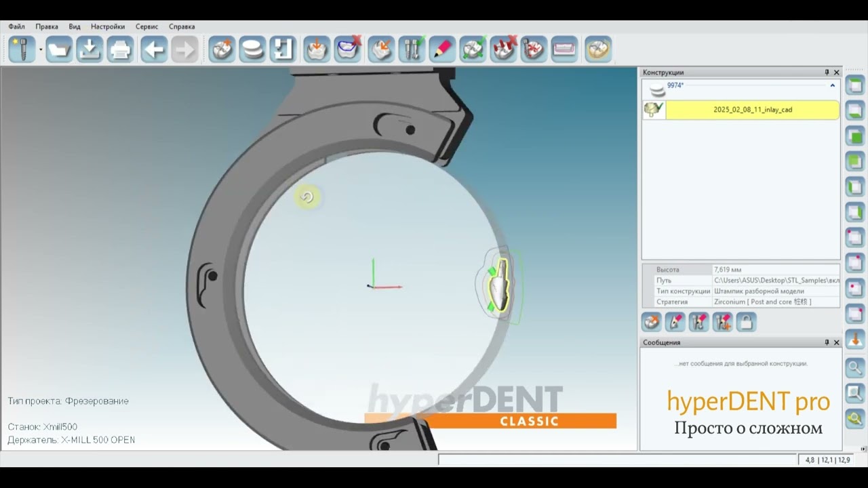Viewport: 868px width, 488px height.
Task: Switch to back view light green cube
Action: tap(855, 161)
